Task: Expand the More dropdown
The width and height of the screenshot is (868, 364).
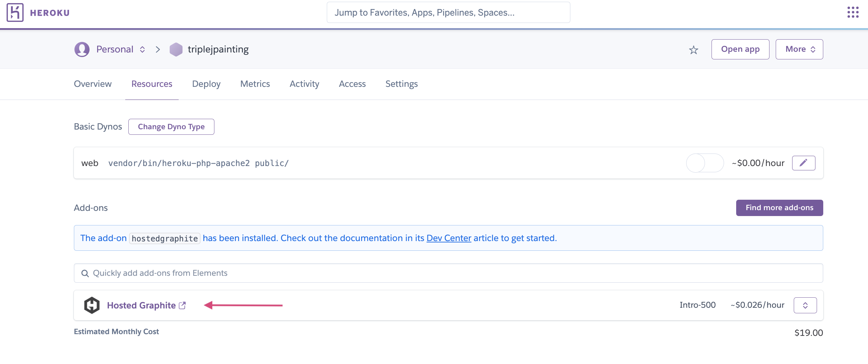Action: [x=799, y=49]
